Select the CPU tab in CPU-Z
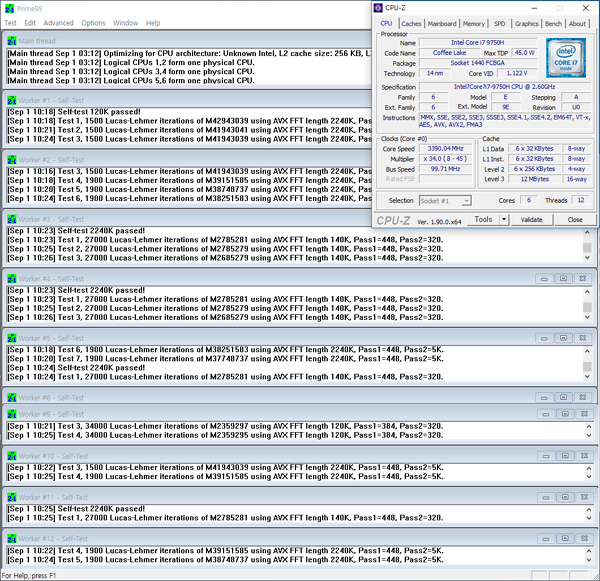 coord(386,23)
